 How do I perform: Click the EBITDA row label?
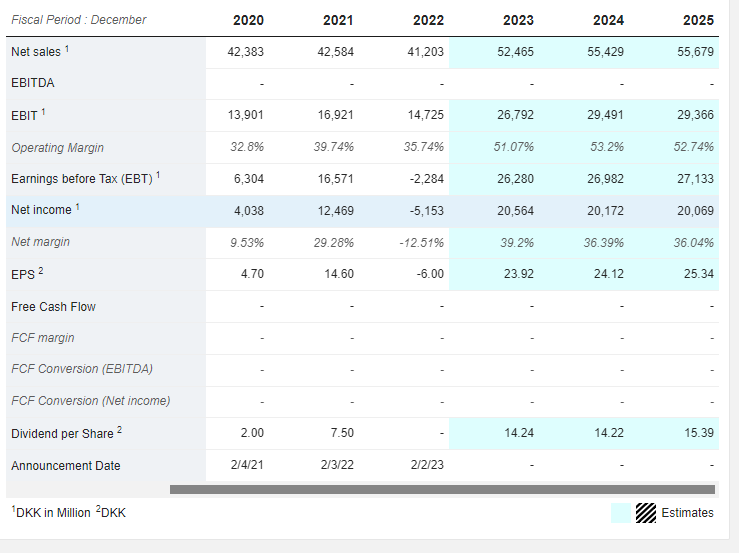(x=33, y=83)
